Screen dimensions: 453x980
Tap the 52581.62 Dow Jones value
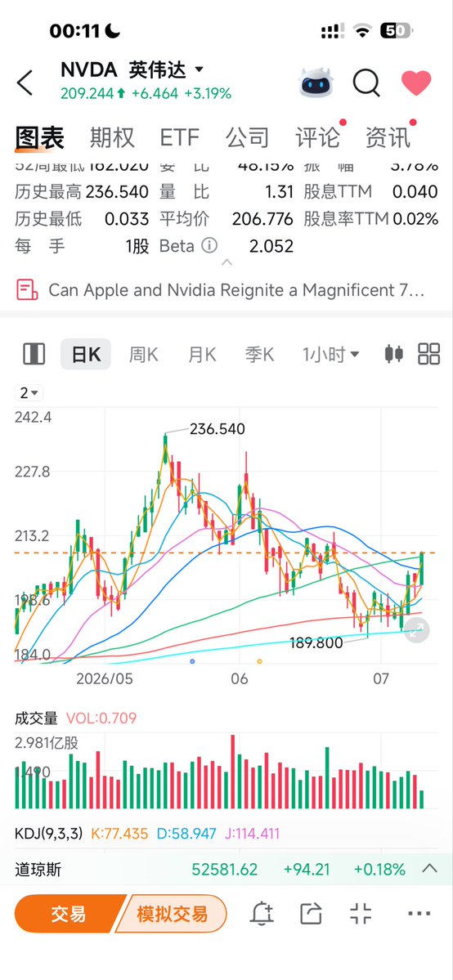click(x=225, y=870)
